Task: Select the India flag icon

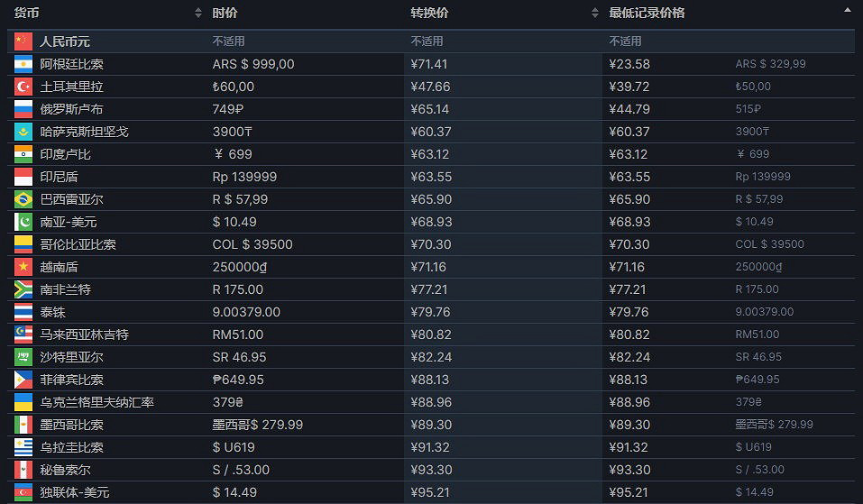Action: coord(23,154)
